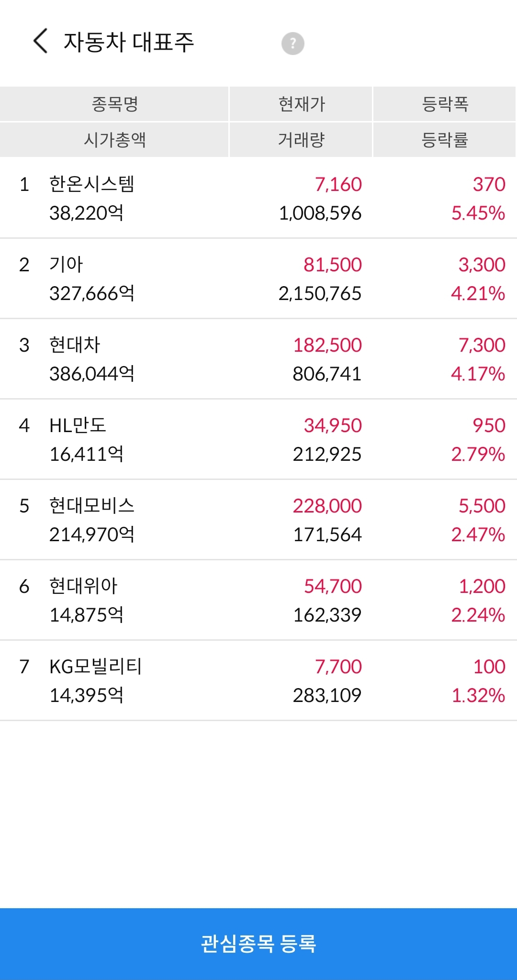The height and width of the screenshot is (980, 517).
Task: Select the 기아 stock entry
Action: [258, 278]
